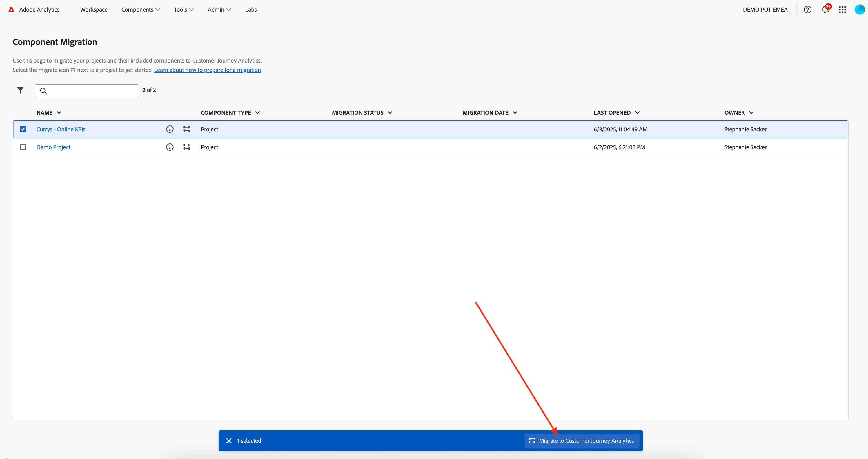Image resolution: width=868 pixels, height=459 pixels.
Task: Click migrate icon for Demo Project
Action: coord(187,147)
